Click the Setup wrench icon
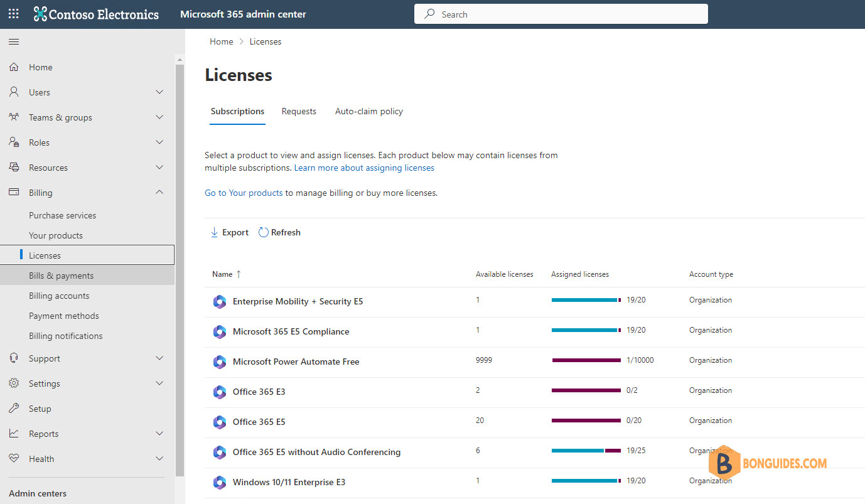The width and height of the screenshot is (865, 504). [14, 409]
